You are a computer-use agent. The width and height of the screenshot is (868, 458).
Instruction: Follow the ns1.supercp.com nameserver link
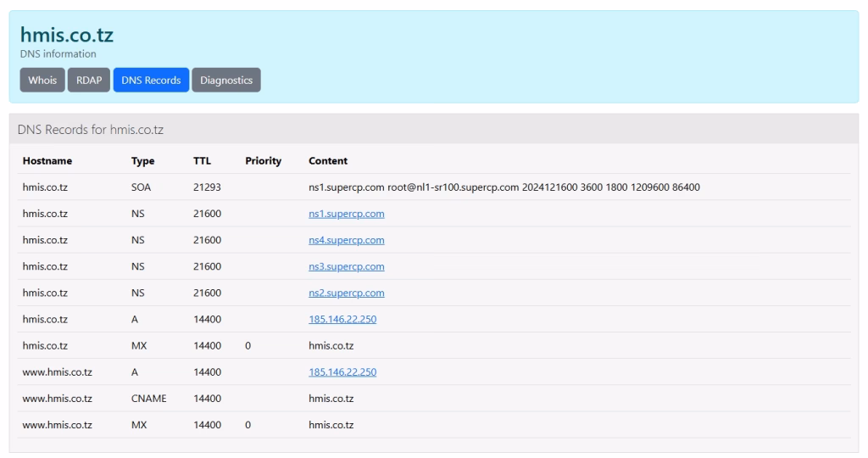[x=347, y=214]
